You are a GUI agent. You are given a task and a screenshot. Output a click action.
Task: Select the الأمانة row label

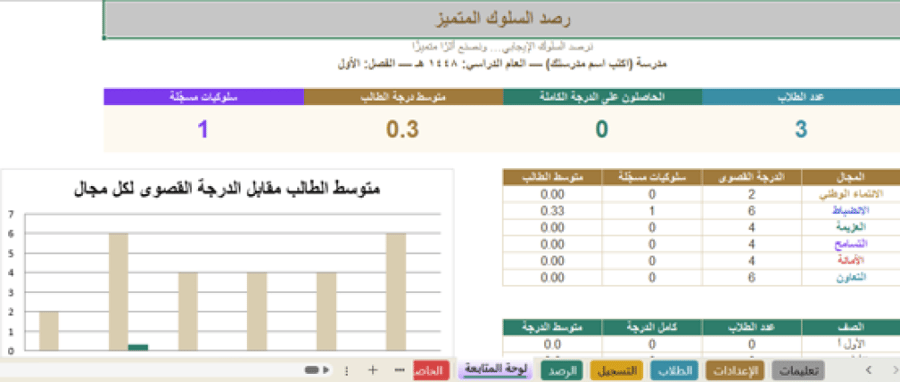pyautogui.click(x=851, y=261)
